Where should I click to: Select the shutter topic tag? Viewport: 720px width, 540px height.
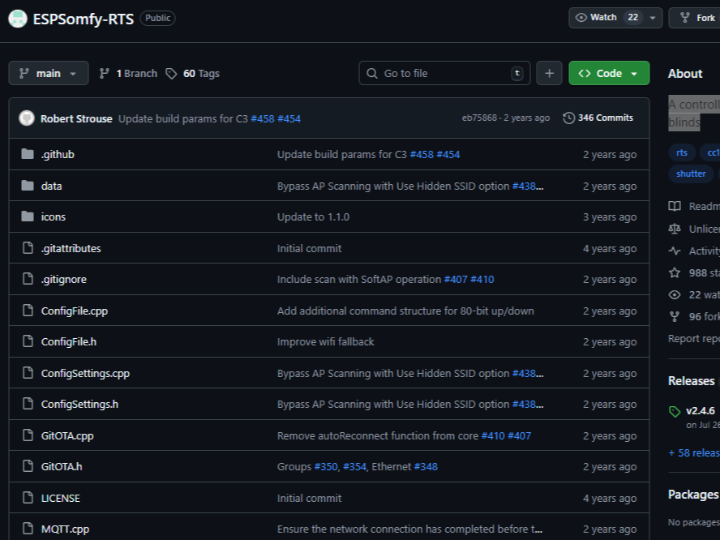[x=690, y=174]
